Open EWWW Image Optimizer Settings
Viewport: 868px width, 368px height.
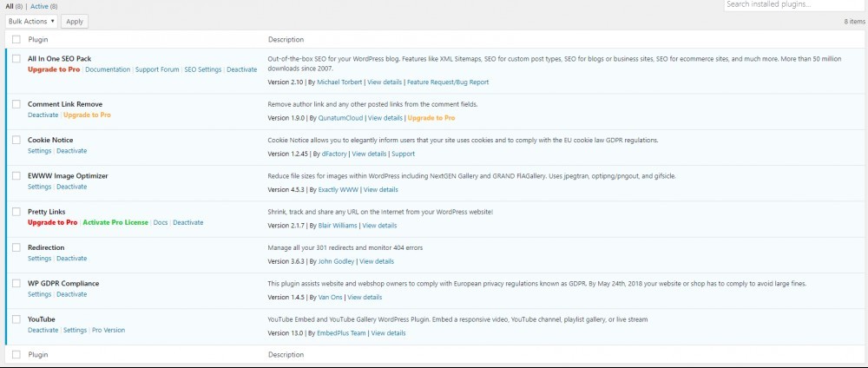coord(39,187)
